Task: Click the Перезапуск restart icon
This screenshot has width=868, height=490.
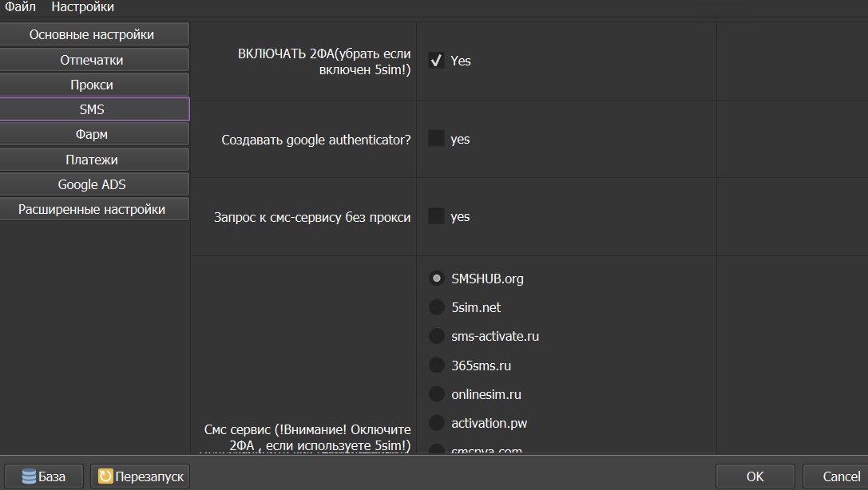Action: click(x=105, y=476)
